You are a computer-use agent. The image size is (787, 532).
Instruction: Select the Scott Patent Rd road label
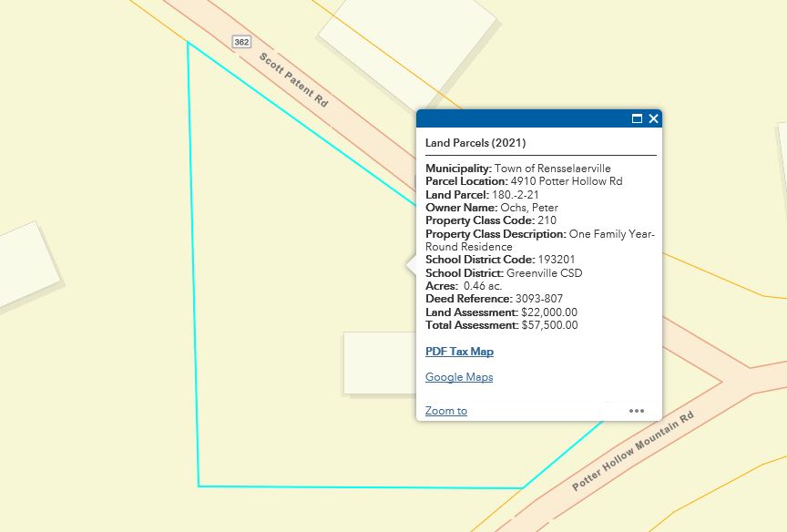point(293,80)
